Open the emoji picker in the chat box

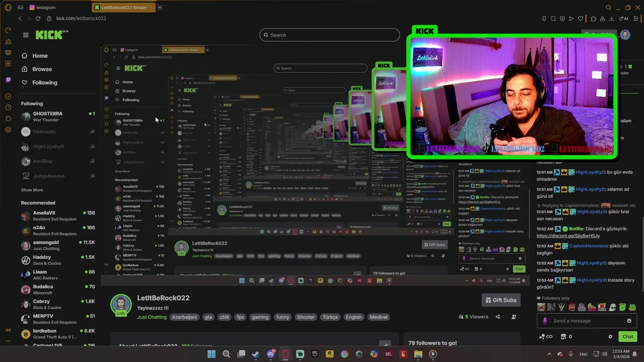tap(629, 321)
